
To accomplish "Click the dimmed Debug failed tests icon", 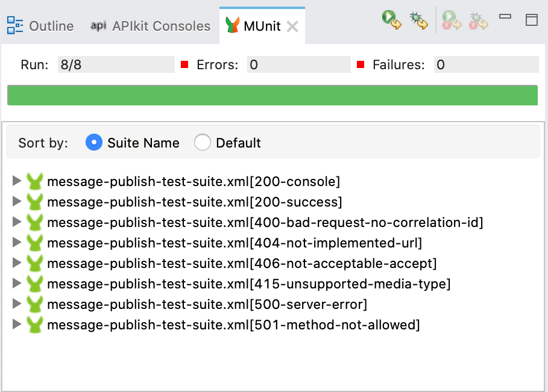I will tap(478, 20).
